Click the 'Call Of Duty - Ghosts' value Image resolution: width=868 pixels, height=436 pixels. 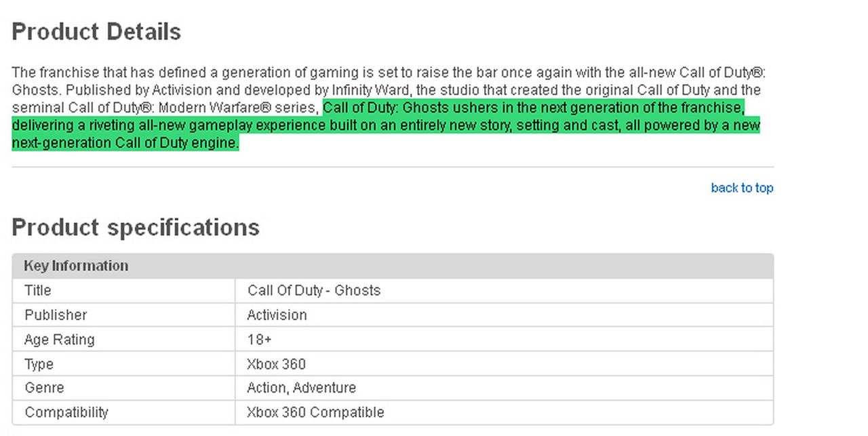click(314, 291)
